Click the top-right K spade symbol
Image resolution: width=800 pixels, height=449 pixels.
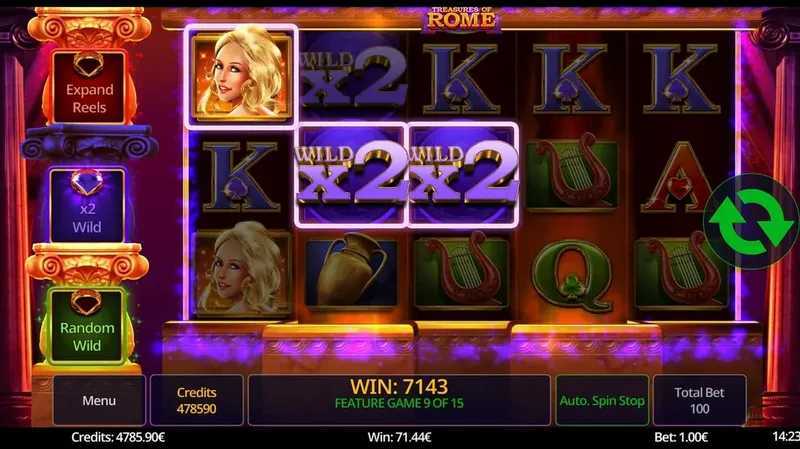point(681,78)
